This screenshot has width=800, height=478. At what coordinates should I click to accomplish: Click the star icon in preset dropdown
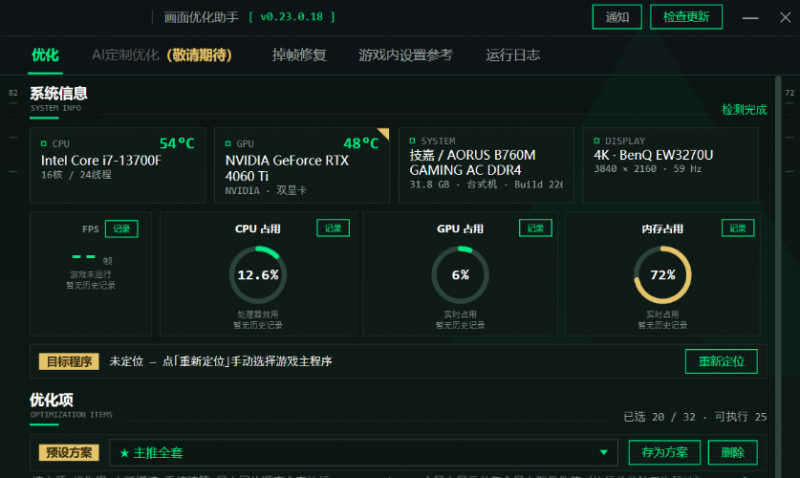click(x=124, y=453)
